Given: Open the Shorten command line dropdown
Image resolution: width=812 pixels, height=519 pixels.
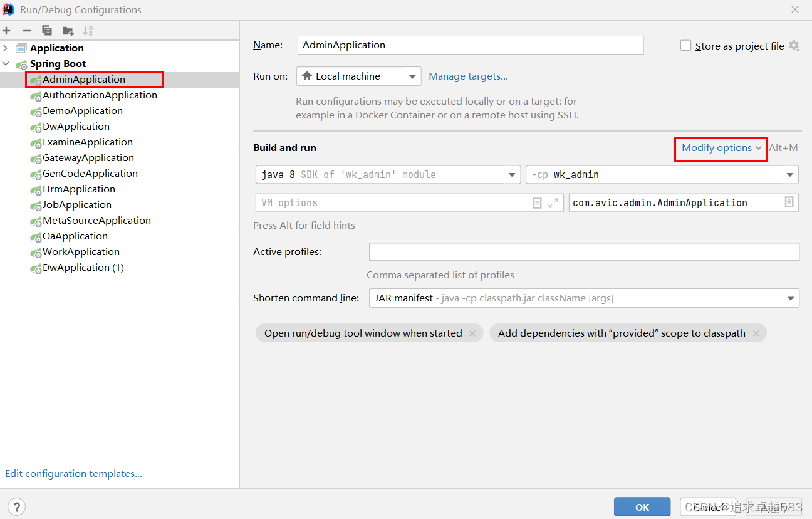Looking at the screenshot, I should point(583,298).
